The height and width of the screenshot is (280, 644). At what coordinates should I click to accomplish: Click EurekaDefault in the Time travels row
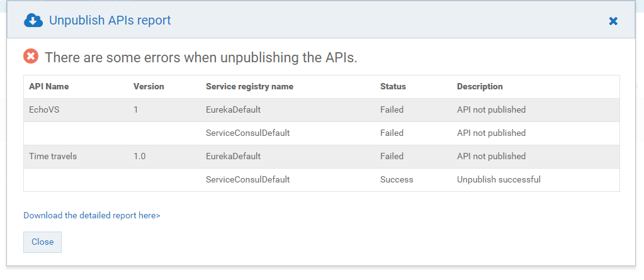pos(233,157)
